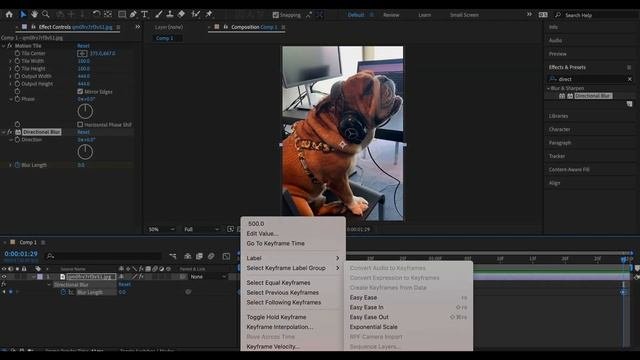The width and height of the screenshot is (640, 360).
Task: Open Keyframe Velocity option
Action: 273,347
